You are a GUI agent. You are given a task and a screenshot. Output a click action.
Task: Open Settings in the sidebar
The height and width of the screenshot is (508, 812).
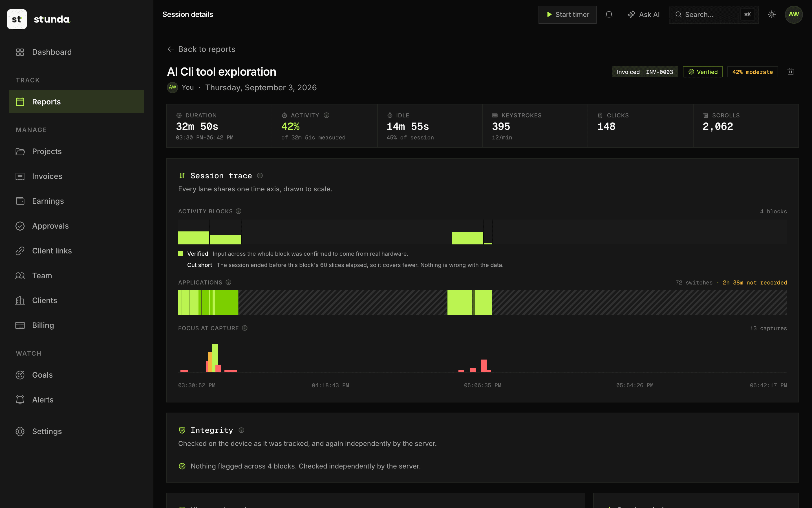pyautogui.click(x=76, y=432)
